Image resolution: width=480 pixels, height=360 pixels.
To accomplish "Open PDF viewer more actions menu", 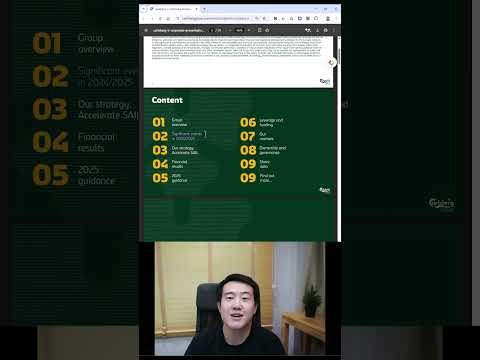I will coord(334,30).
